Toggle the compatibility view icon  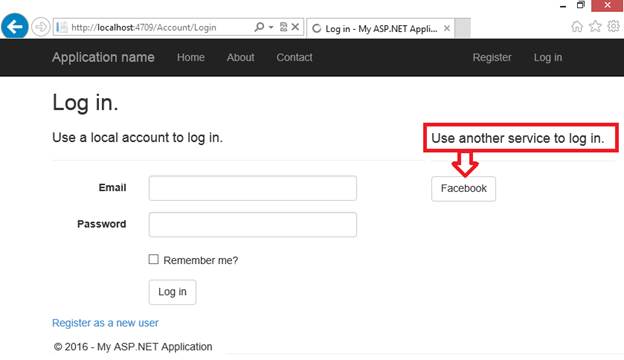coord(283,27)
